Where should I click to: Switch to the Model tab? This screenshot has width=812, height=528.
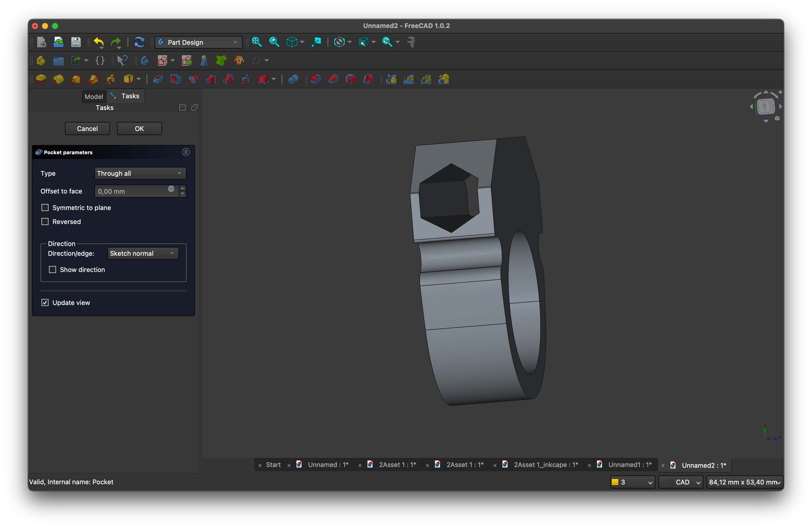point(93,96)
